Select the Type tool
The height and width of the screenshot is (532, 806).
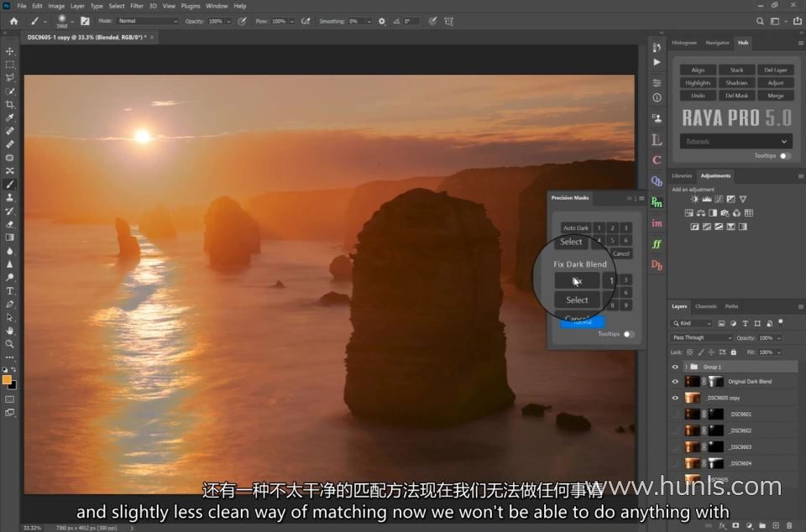click(10, 290)
